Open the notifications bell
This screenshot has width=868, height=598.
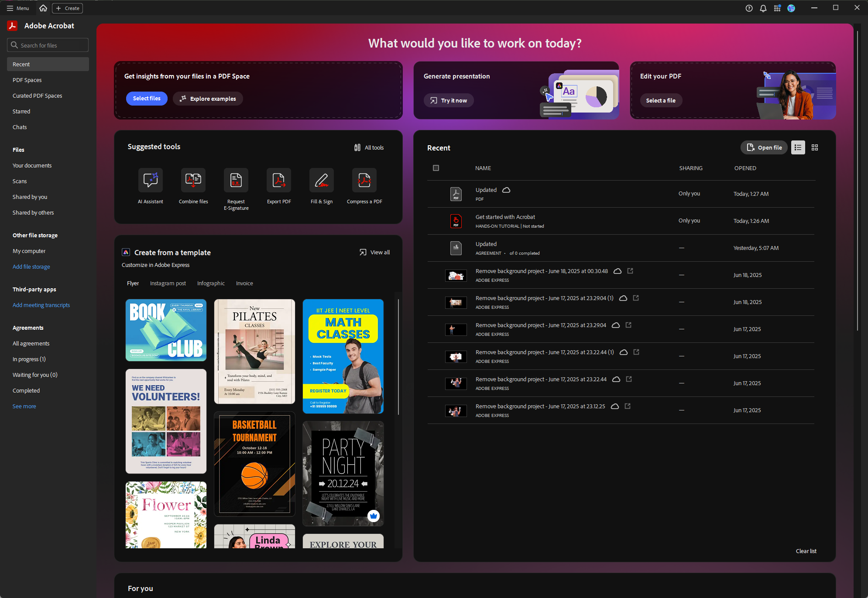[763, 8]
